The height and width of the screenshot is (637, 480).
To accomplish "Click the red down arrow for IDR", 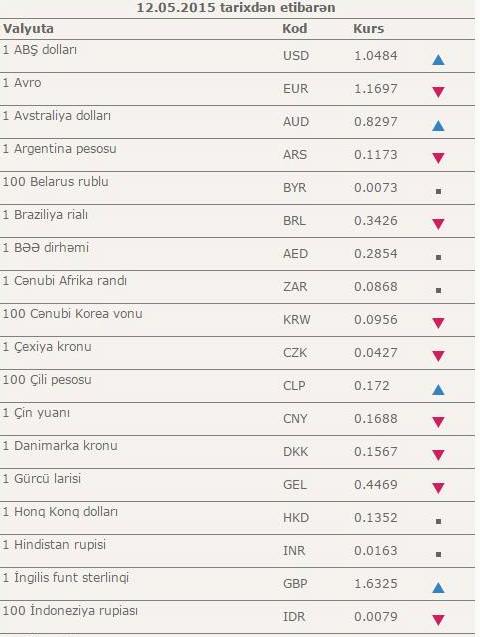I will click(x=438, y=620).
